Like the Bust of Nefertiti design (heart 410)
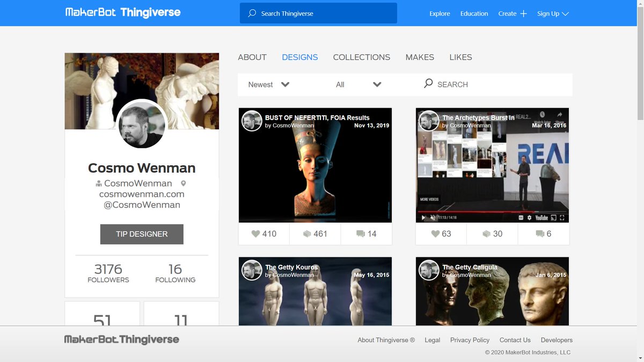 click(255, 234)
